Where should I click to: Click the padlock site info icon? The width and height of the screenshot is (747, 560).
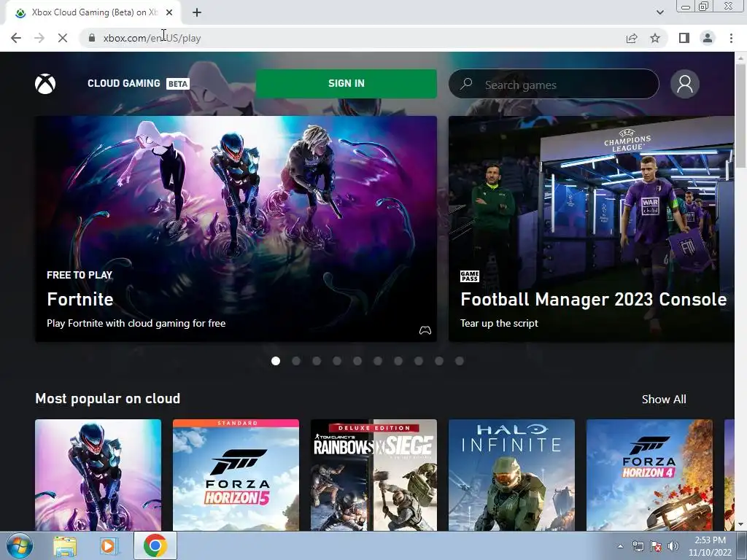pyautogui.click(x=92, y=38)
